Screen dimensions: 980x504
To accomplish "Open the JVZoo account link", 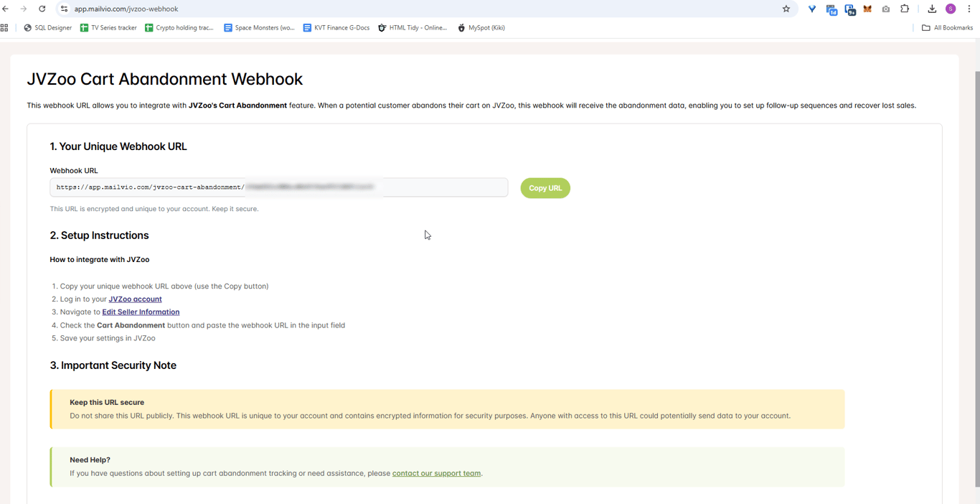I will pos(135,299).
